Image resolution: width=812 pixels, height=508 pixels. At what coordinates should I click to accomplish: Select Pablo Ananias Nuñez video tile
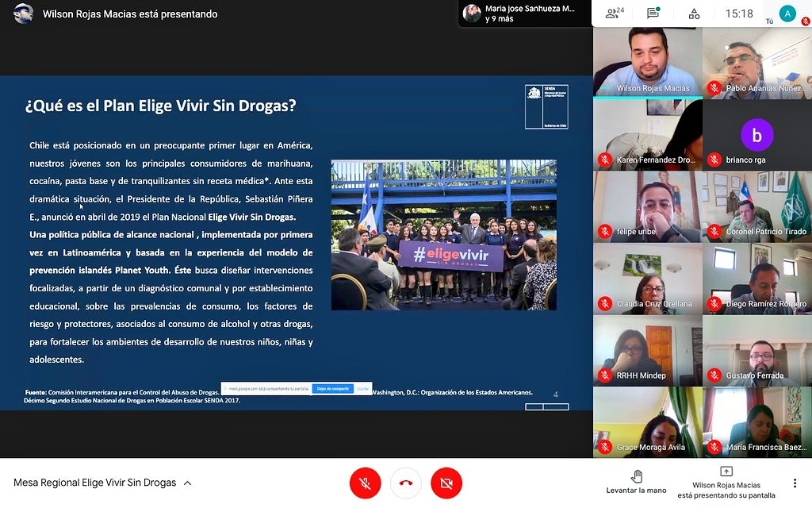click(757, 63)
